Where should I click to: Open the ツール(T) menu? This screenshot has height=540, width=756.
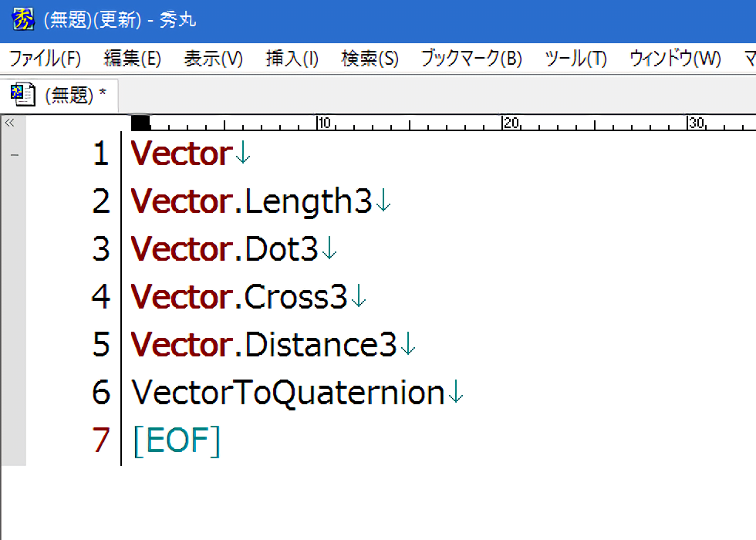[x=575, y=59]
